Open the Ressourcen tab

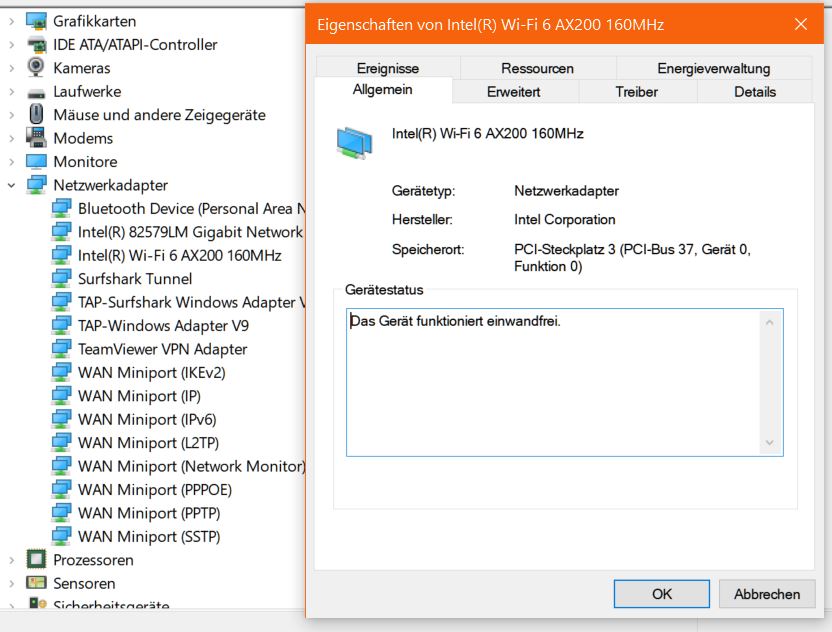click(x=538, y=68)
